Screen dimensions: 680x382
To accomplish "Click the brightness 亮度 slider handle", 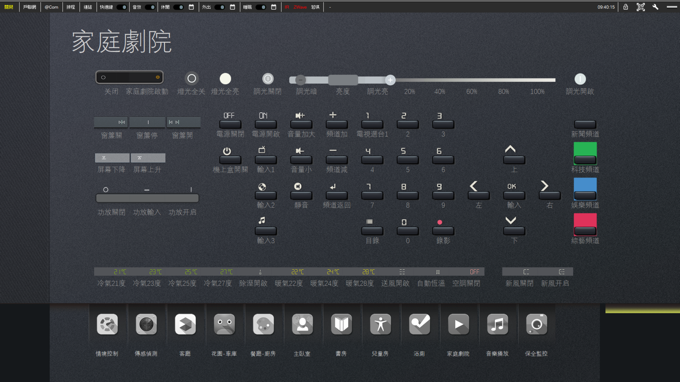I will coord(343,80).
